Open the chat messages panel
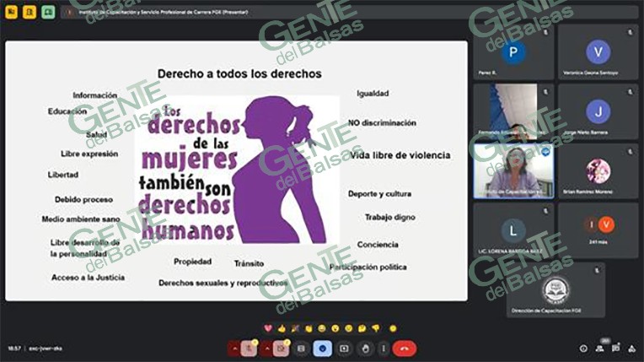Image resolution: width=644 pixels, height=362 pixels. tap(616, 348)
